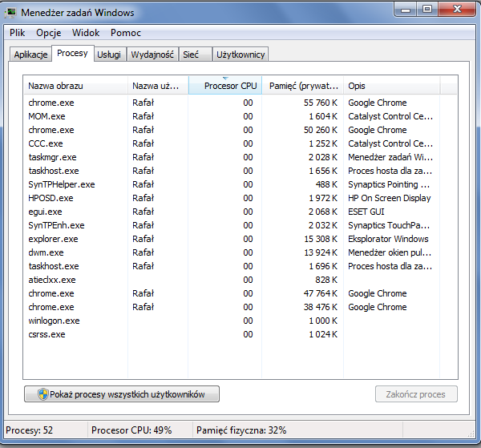Click the ESET GUI description cell
This screenshot has width=481, height=448.
[x=366, y=212]
